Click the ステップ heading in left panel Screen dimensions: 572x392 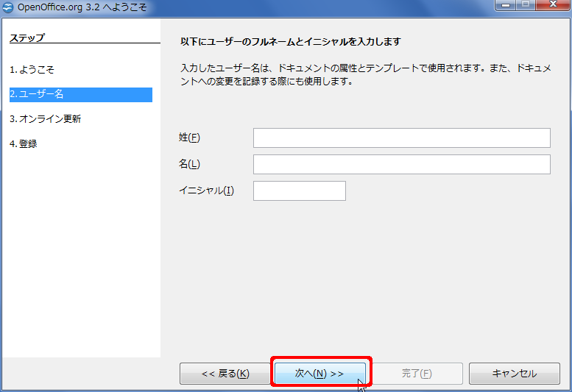coord(27,38)
